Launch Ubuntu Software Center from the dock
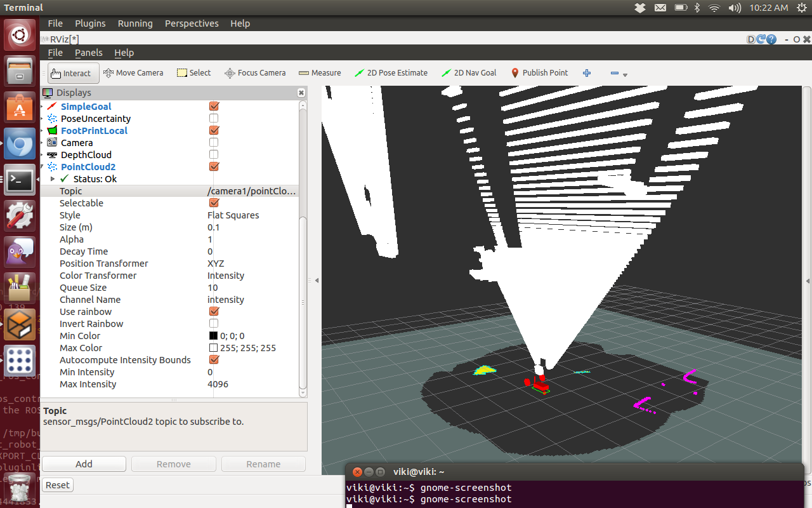 (20, 107)
